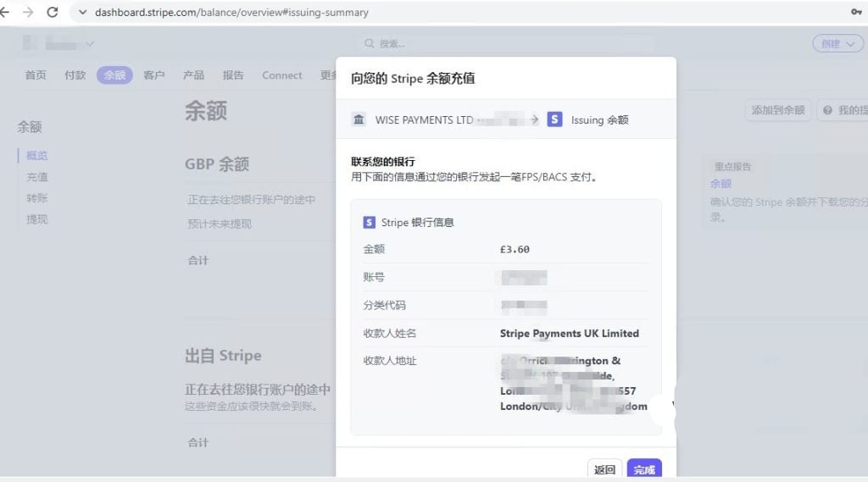
Task: Click the GBP 余额 heading
Action: click(217, 164)
